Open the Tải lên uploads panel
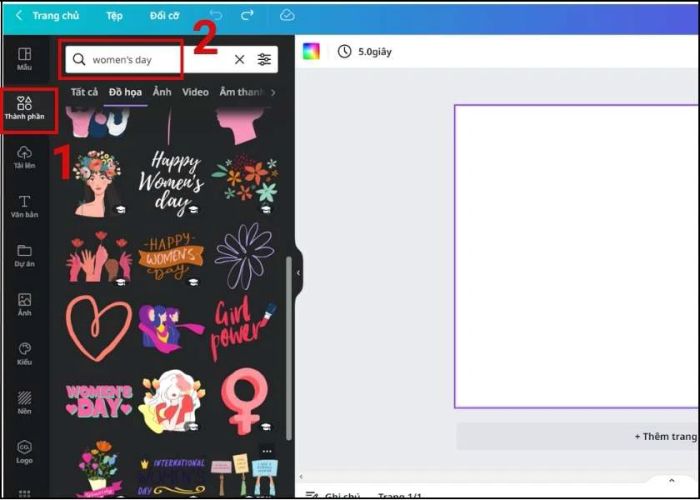Image resolution: width=700 pixels, height=500 pixels. point(25,157)
